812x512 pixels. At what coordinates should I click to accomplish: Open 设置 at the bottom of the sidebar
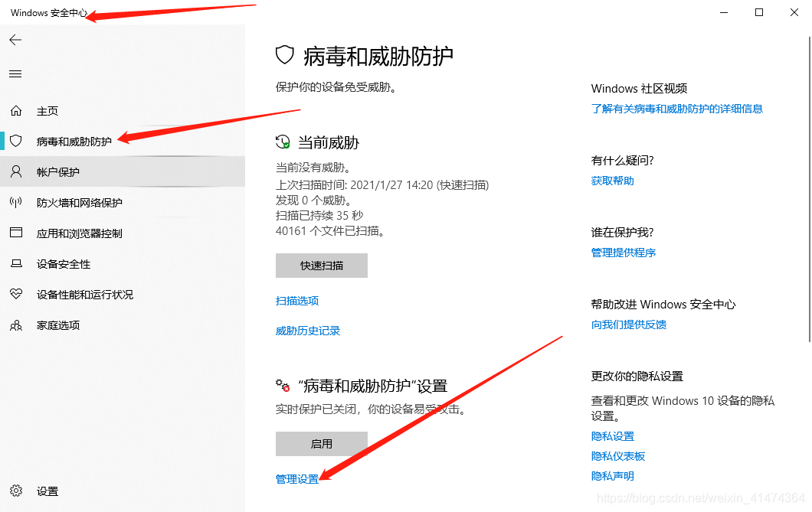coord(123,491)
